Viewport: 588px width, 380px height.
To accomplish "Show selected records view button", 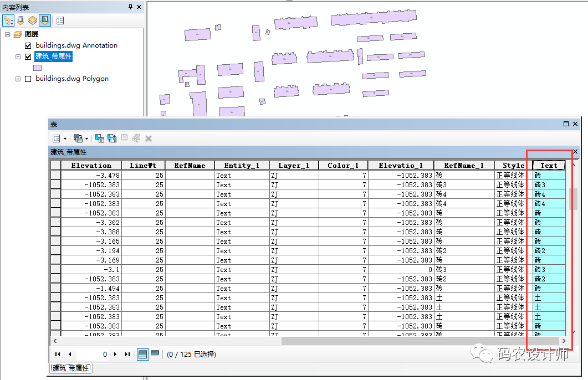I will tap(155, 354).
